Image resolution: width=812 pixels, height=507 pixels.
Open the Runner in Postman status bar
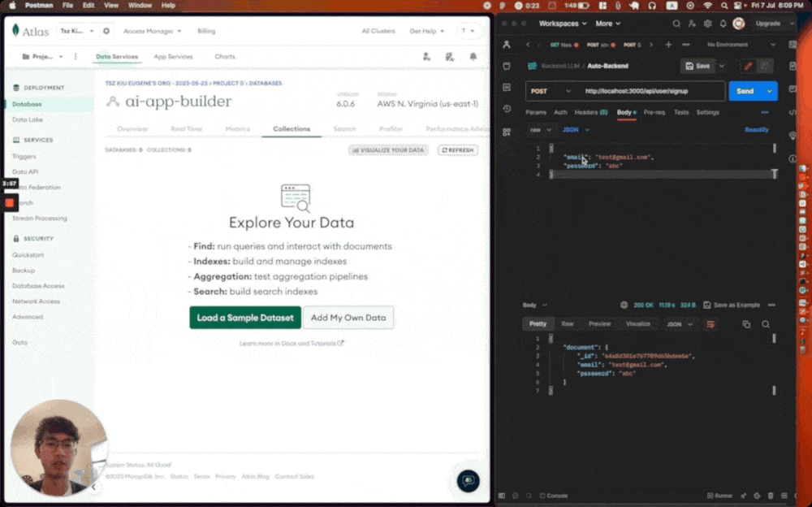pyautogui.click(x=719, y=496)
